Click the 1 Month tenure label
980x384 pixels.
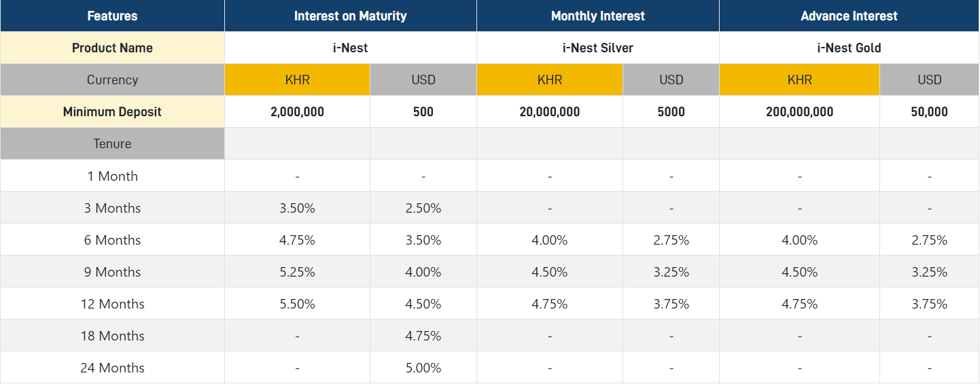(x=112, y=176)
